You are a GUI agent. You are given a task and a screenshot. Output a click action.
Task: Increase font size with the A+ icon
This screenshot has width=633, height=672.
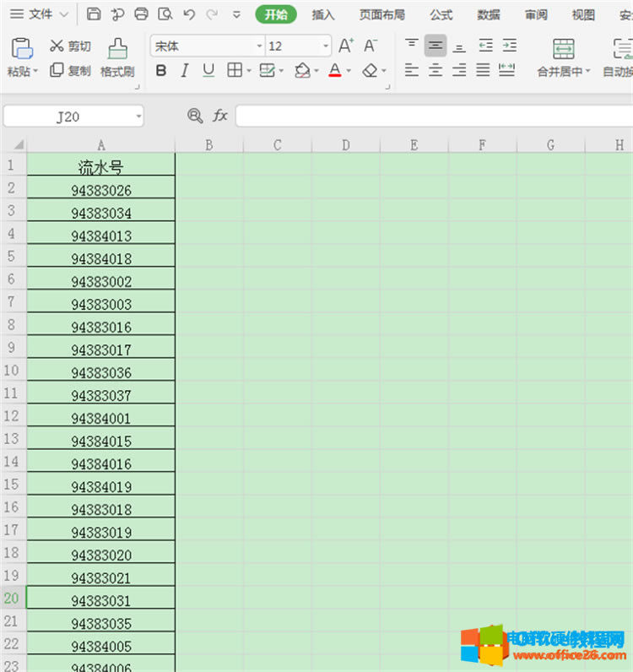(346, 46)
